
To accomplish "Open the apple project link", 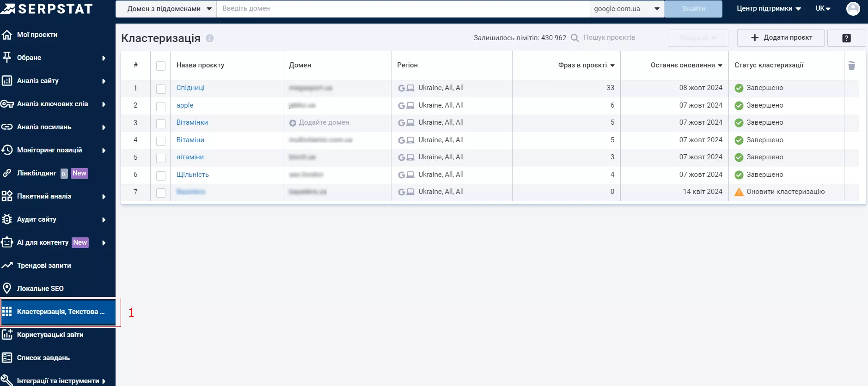I will coord(185,105).
